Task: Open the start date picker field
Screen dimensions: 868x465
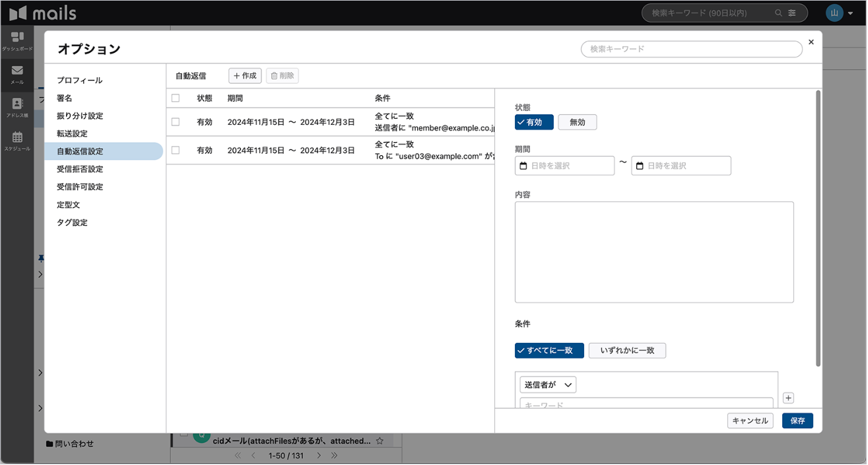Action: (564, 166)
